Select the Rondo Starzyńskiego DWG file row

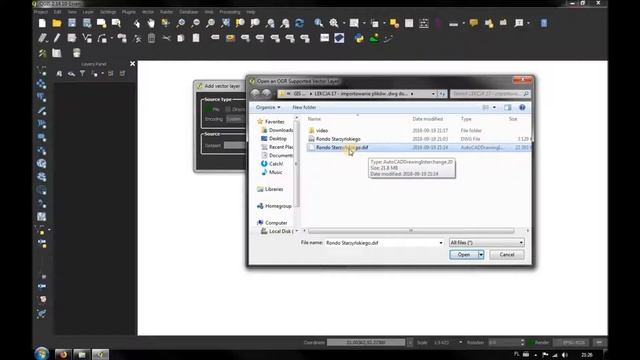tap(419, 139)
